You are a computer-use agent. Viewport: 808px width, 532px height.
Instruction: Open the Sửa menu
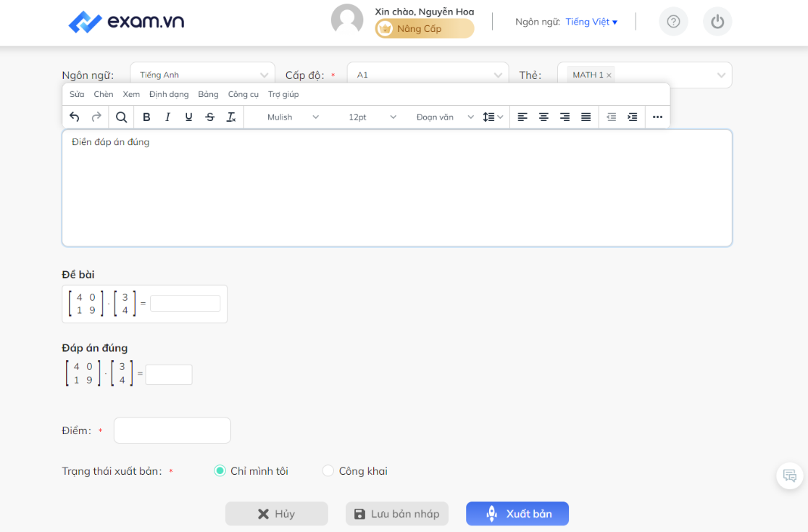77,94
